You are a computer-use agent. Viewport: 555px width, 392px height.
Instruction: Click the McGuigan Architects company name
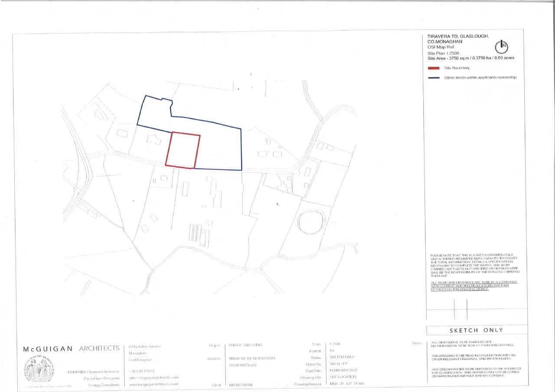click(71, 349)
